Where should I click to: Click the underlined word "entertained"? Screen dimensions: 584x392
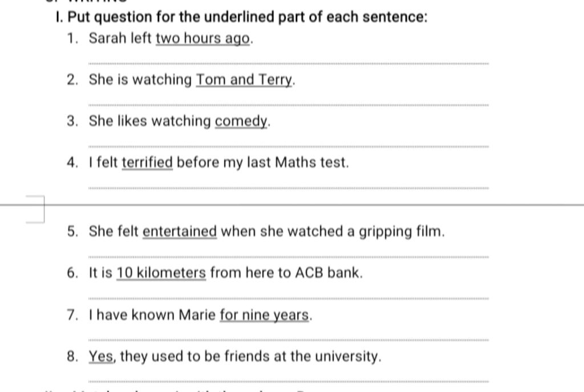point(180,232)
